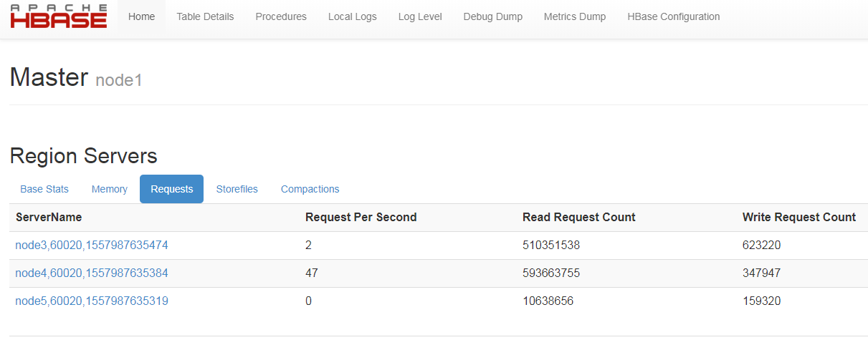This screenshot has height=345, width=868.
Task: Select write count value 623220
Action: tap(762, 246)
